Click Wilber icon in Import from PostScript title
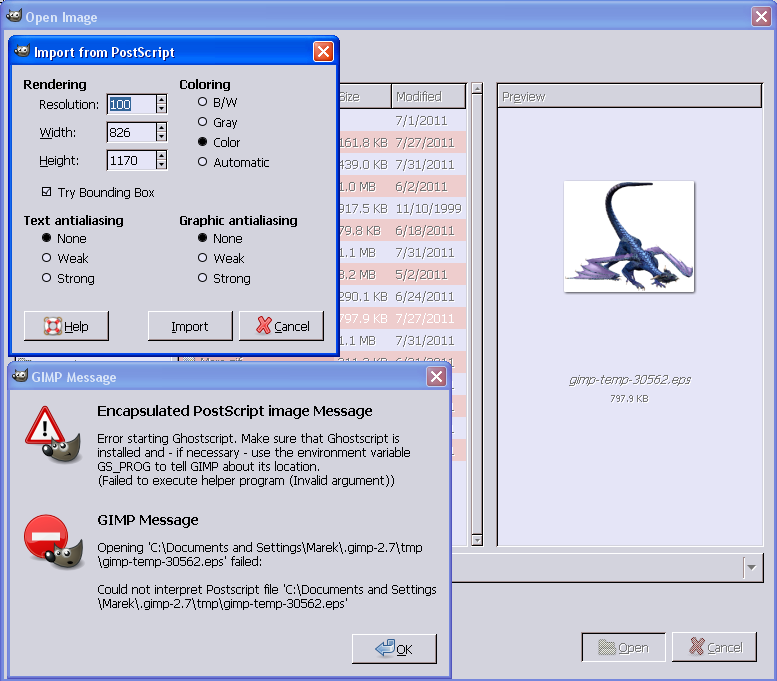Screen dimensions: 777x681 [x=22, y=51]
